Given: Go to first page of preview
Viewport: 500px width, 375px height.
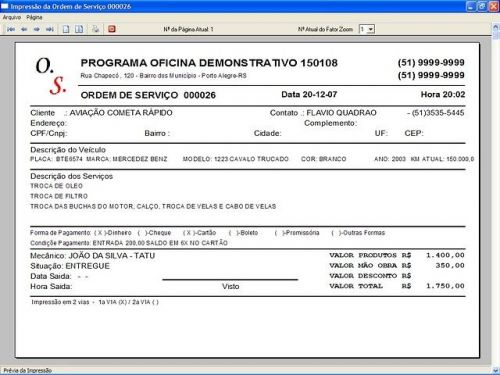Looking at the screenshot, I should tap(11, 29).
